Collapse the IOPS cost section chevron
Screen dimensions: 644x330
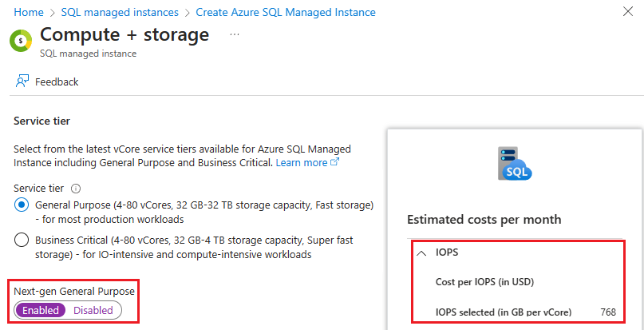421,252
